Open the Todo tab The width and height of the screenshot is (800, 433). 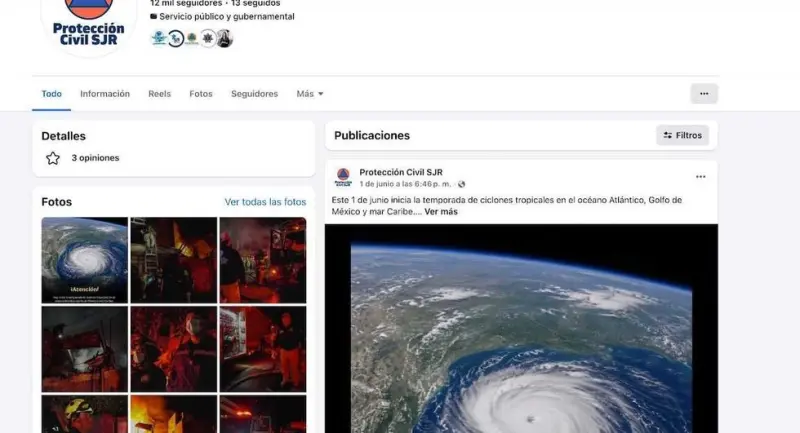pyautogui.click(x=52, y=94)
